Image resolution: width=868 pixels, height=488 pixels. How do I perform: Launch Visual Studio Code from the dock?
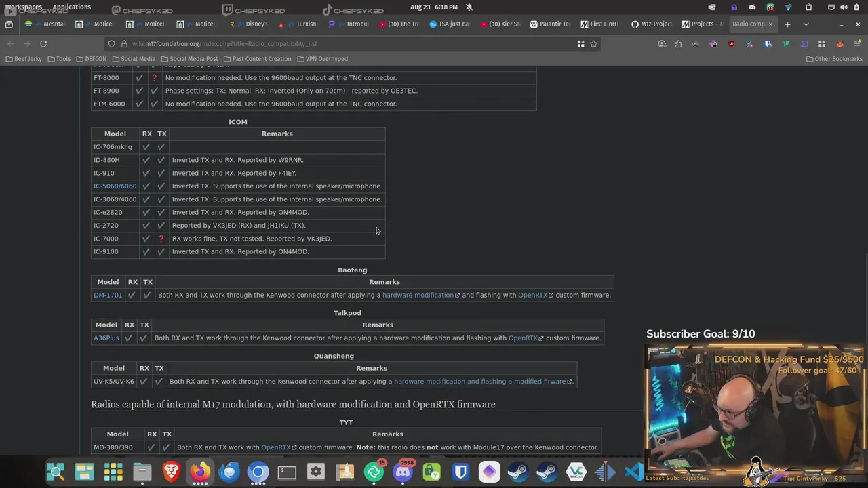[634, 471]
